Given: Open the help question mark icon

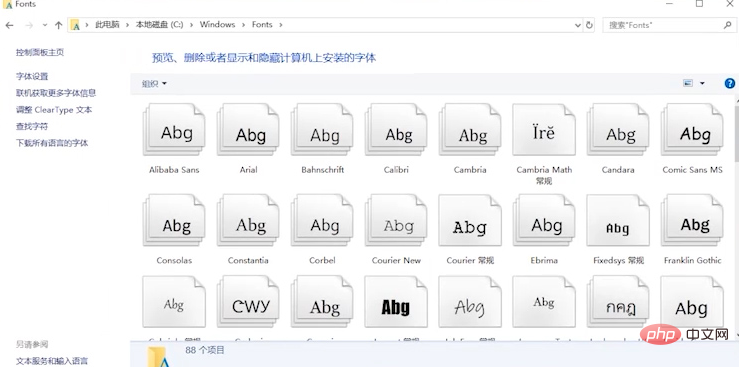Looking at the screenshot, I should [x=730, y=83].
